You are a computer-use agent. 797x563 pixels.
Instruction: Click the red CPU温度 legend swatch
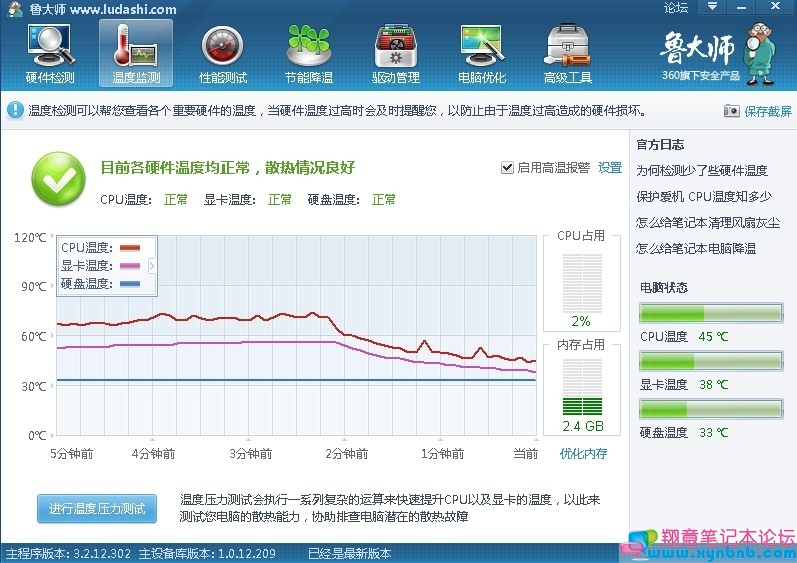pos(130,248)
